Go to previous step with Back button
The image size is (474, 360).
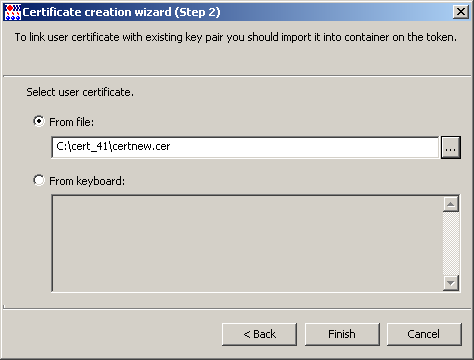(x=259, y=334)
